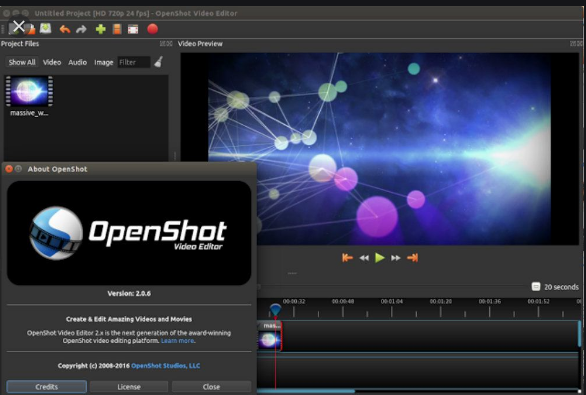Open the License in the About dialog
The image size is (586, 395).
[129, 387]
